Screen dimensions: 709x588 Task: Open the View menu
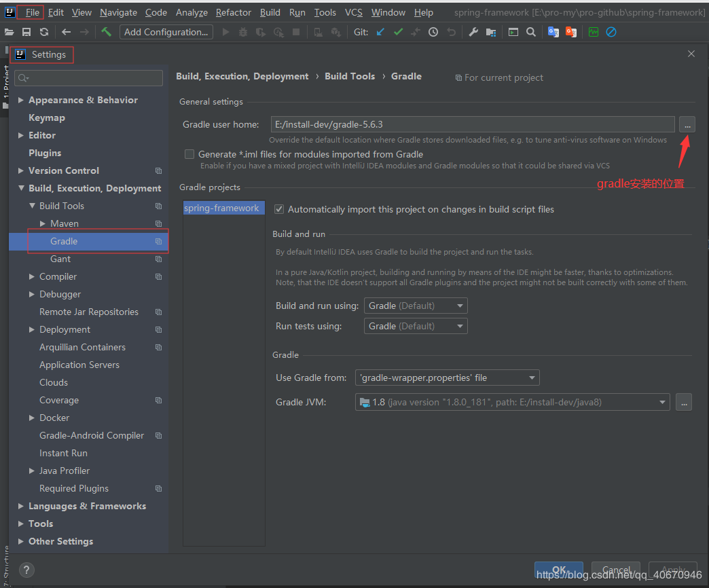point(81,12)
